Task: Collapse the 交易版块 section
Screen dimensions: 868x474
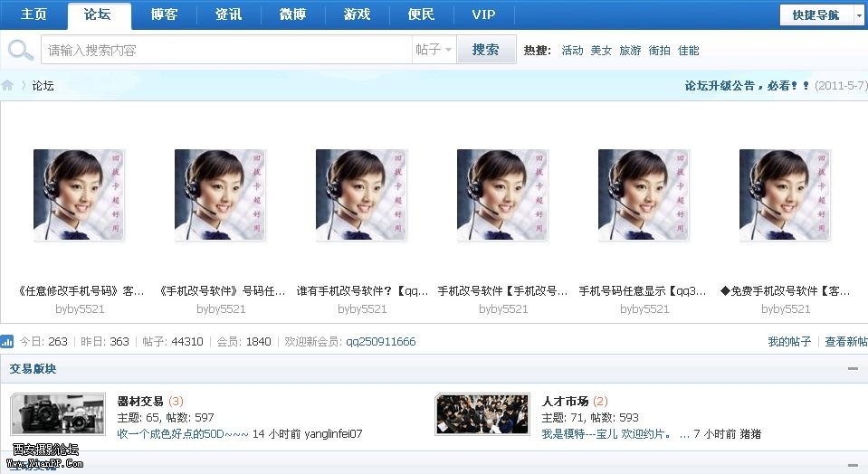Action: pos(852,369)
